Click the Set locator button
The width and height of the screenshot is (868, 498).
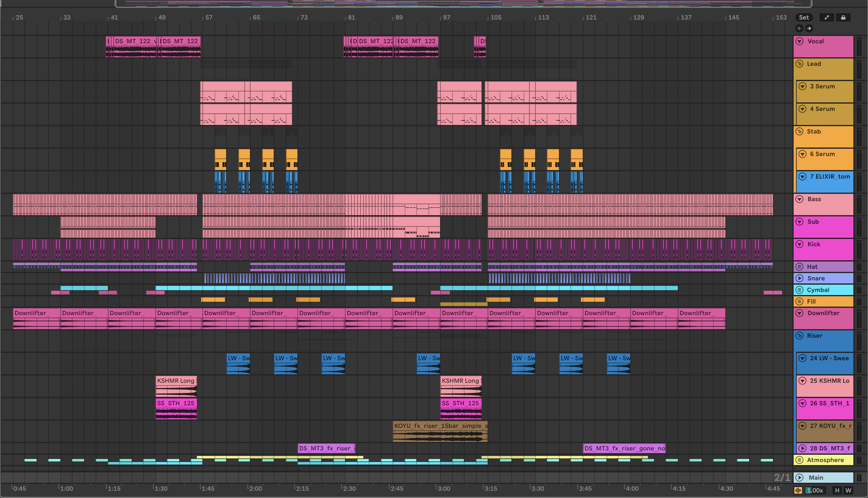[x=804, y=17]
